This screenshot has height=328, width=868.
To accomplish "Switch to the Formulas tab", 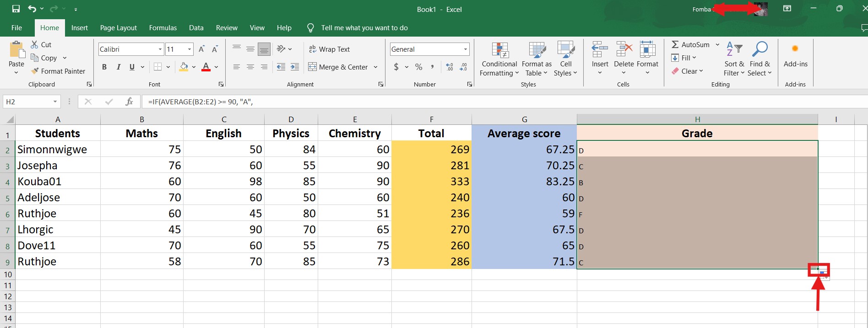I will pos(163,28).
